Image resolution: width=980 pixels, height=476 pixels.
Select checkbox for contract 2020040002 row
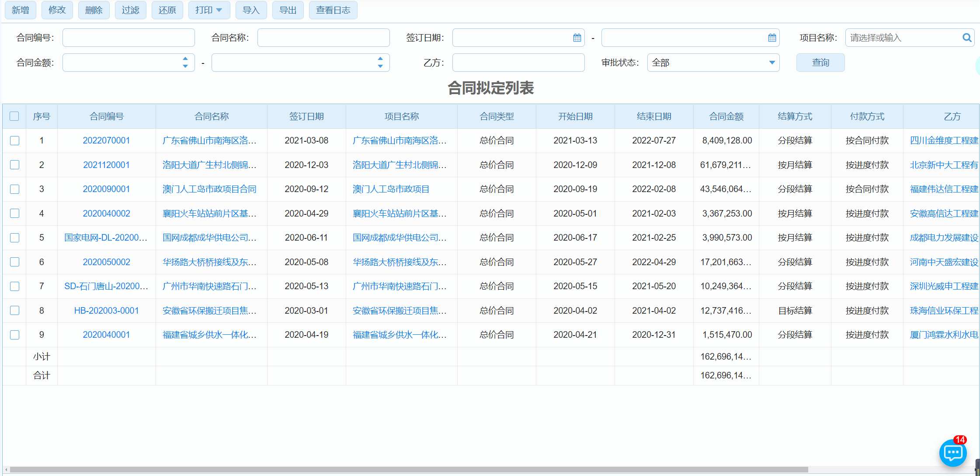(x=14, y=213)
